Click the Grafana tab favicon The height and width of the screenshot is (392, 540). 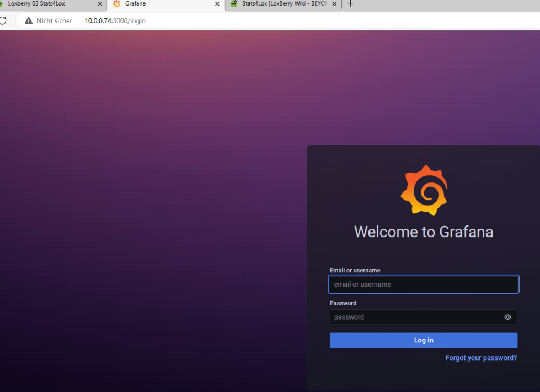pos(117,4)
